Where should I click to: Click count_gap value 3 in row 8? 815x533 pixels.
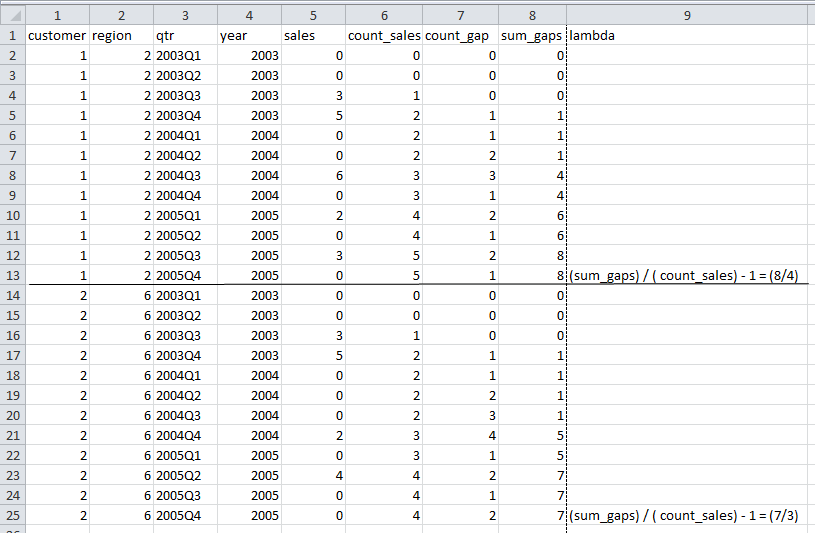[x=461, y=176]
